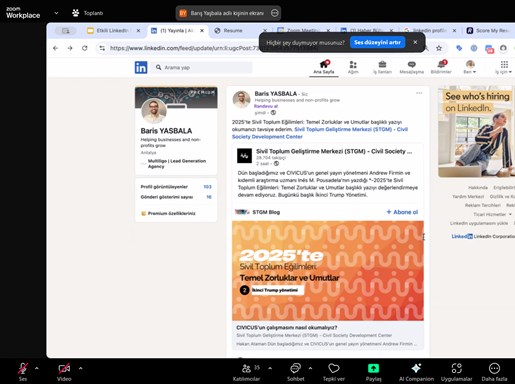Switch to the Resume browser tab
Screen dimensions: 515x384
tap(233, 31)
